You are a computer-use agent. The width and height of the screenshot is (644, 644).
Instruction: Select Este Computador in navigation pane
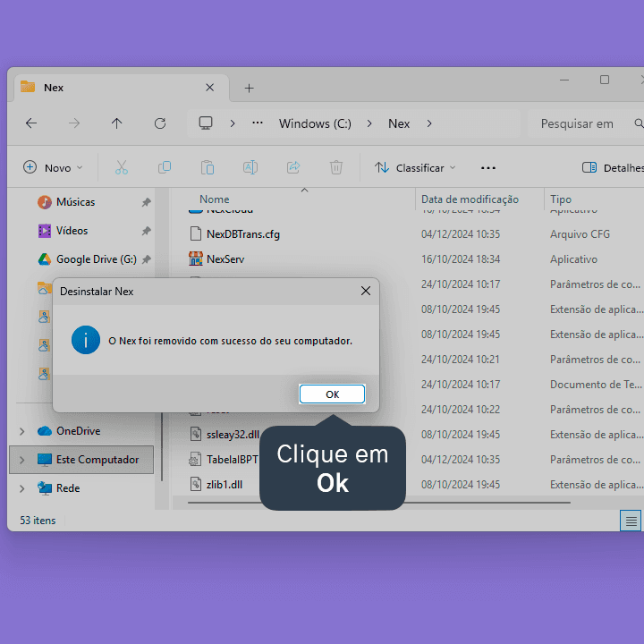tap(81, 460)
